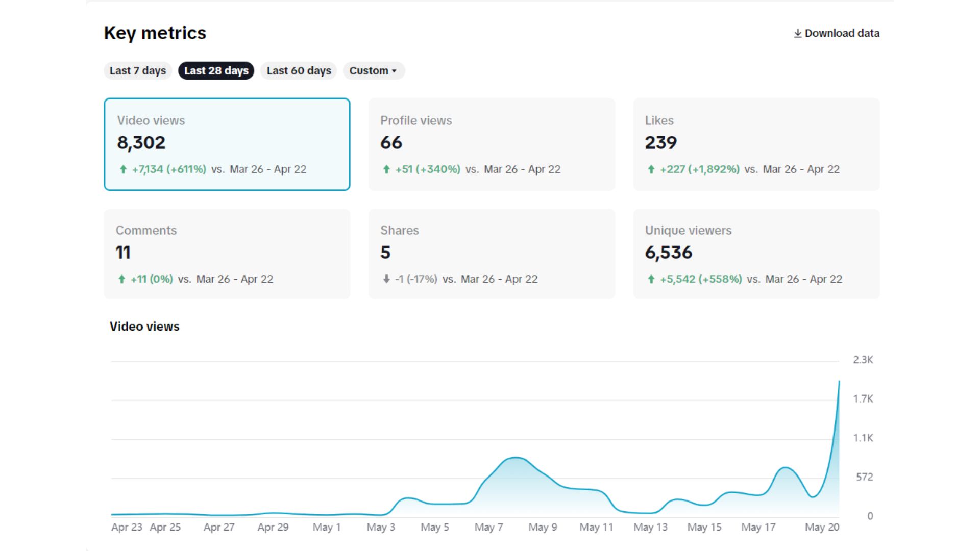The width and height of the screenshot is (980, 551).
Task: Click chart peak near May 8
Action: 516,458
